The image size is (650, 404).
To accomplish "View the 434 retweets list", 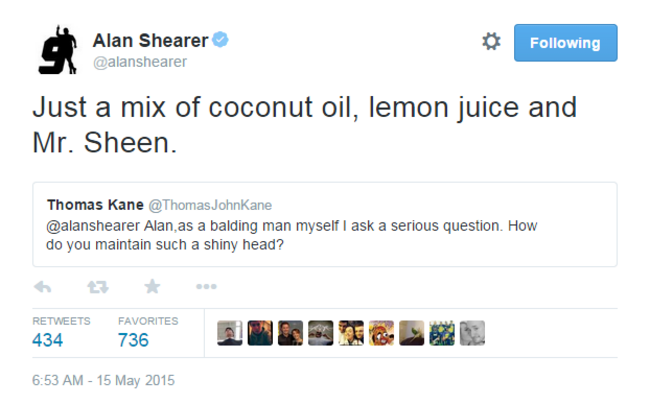I will [48, 340].
